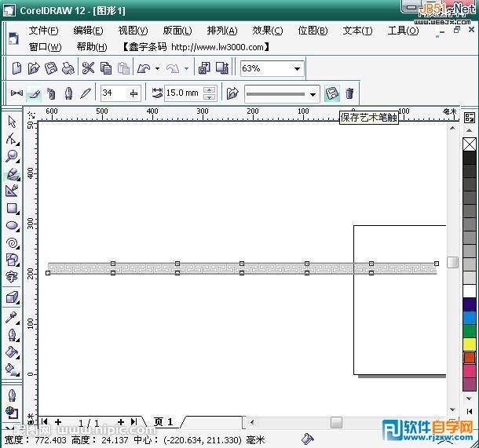Select the Smart Drawing tool

pyautogui.click(x=12, y=191)
